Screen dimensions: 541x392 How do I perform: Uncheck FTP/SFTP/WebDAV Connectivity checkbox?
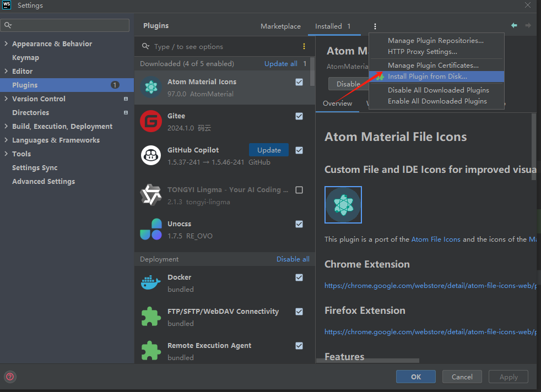(299, 312)
